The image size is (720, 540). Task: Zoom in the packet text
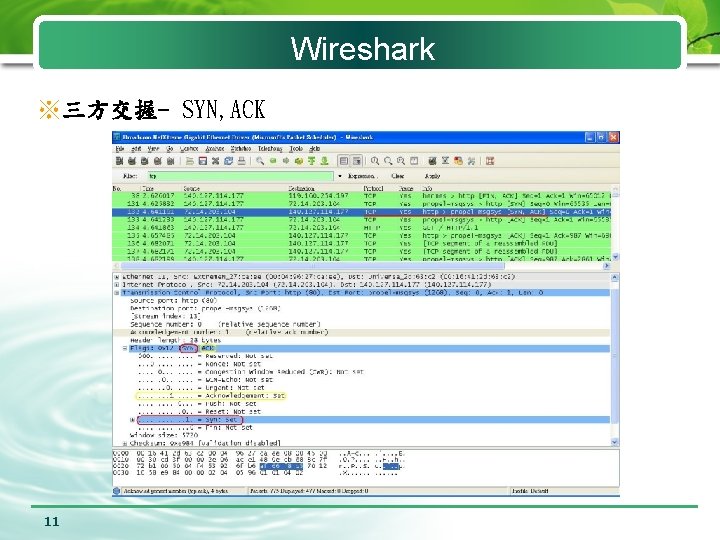pyautogui.click(x=375, y=161)
